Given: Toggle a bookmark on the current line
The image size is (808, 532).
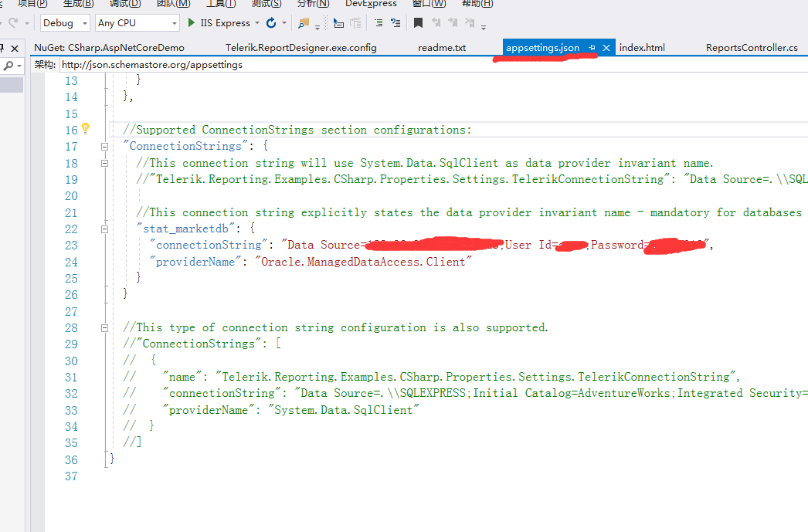Looking at the screenshot, I should [419, 22].
